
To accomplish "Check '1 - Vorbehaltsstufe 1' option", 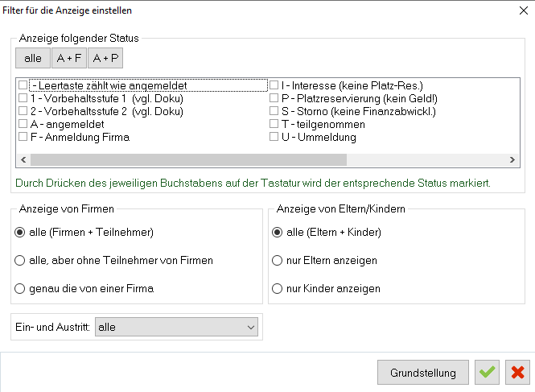I will pos(23,98).
